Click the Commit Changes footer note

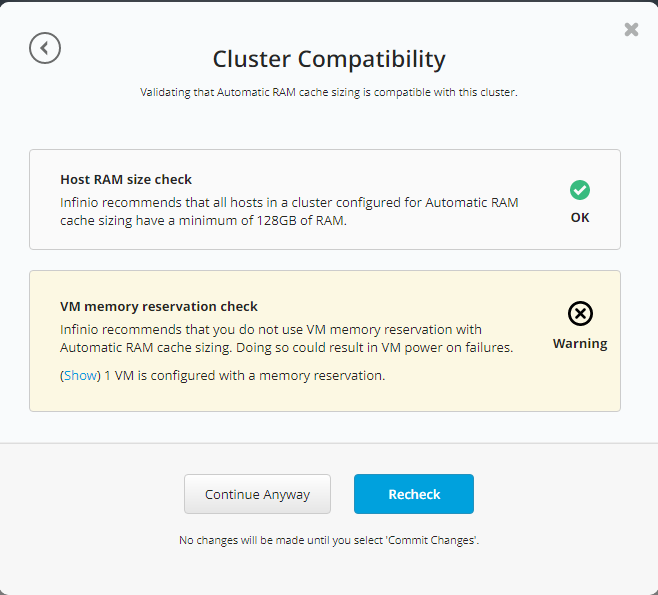329,540
